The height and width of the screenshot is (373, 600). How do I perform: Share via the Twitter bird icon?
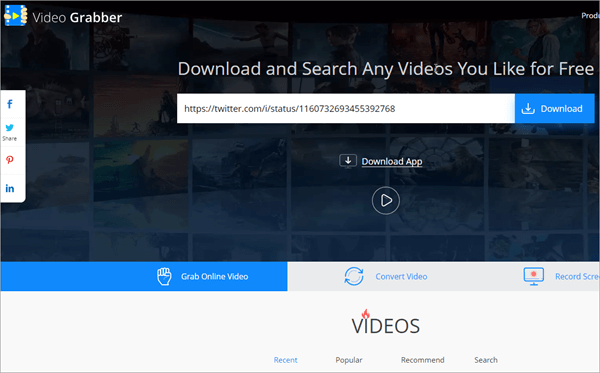10,128
